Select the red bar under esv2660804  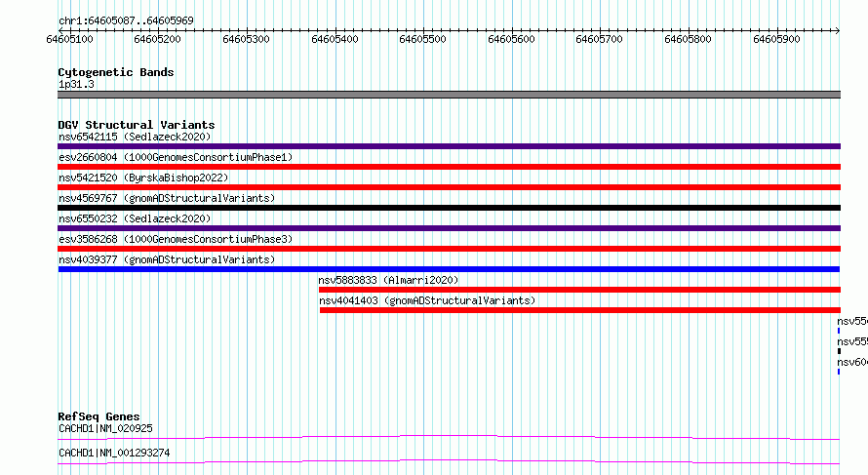click(449, 167)
